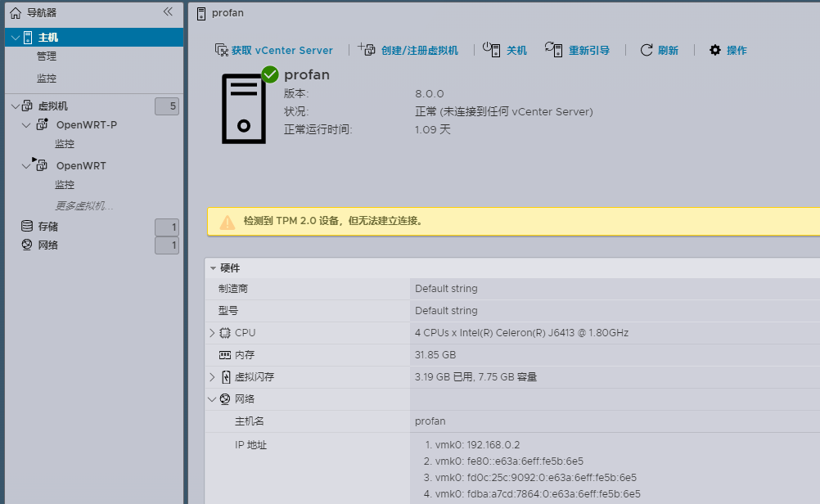Click the Navigator home icon
The height and width of the screenshot is (504, 820).
[16, 13]
